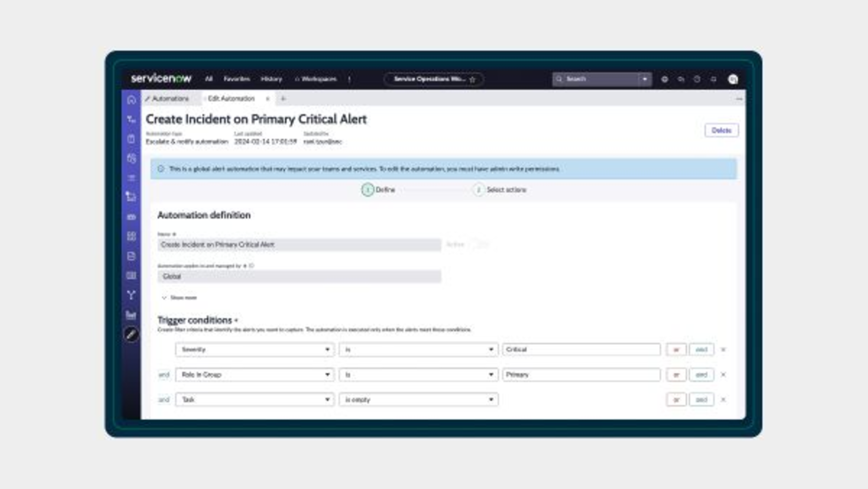Click the Delete button
Viewport: 868px width, 489px height.
pyautogui.click(x=721, y=130)
